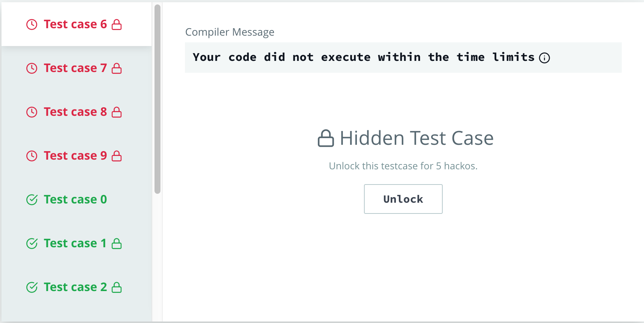
Task: Click the info icon beside time limits message
Action: tap(544, 58)
